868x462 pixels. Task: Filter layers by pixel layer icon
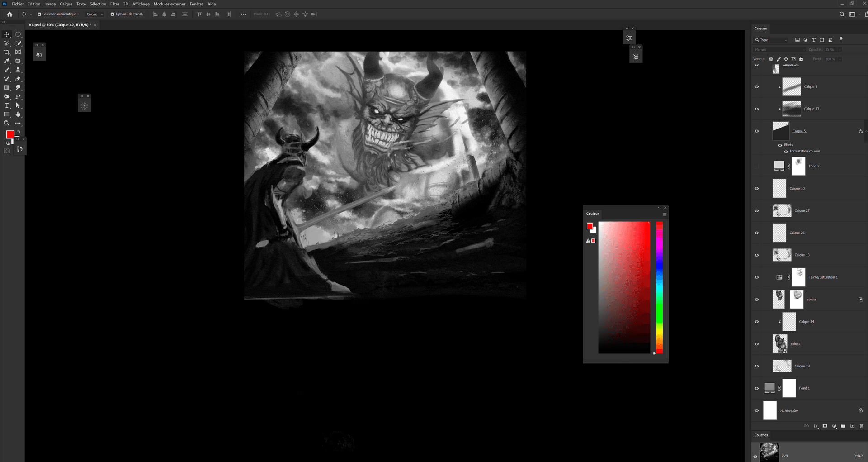point(797,40)
